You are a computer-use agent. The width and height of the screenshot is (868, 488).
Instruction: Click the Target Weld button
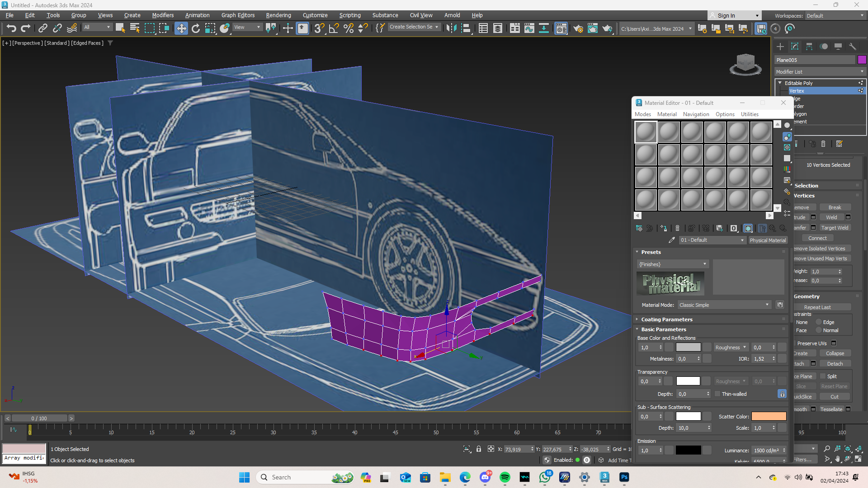[835, 228]
